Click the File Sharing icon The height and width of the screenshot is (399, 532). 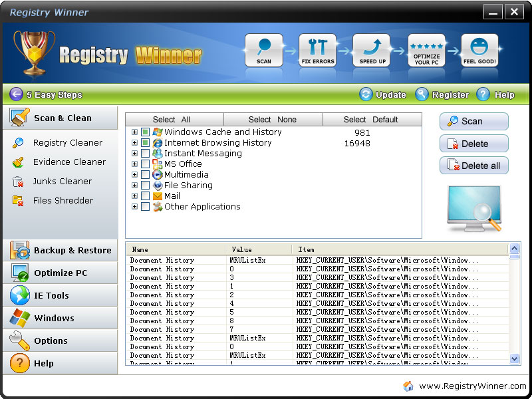[158, 186]
